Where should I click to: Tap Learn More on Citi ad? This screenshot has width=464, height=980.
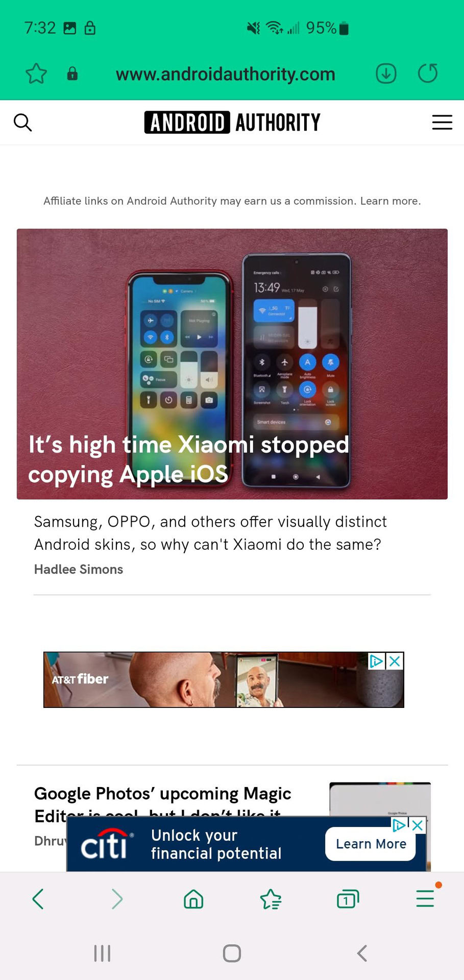(x=371, y=844)
